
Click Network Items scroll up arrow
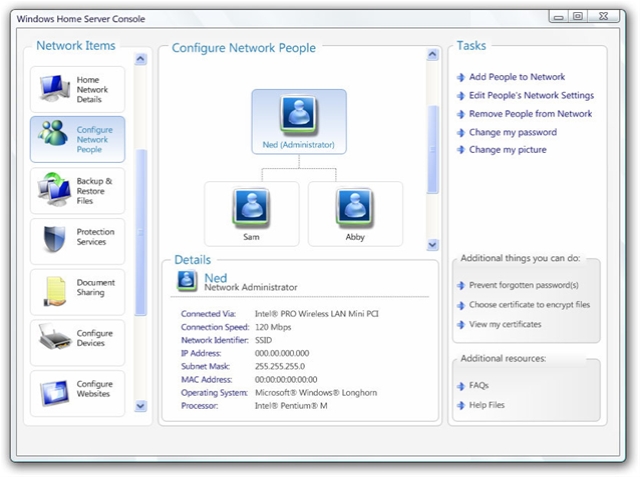coord(140,59)
